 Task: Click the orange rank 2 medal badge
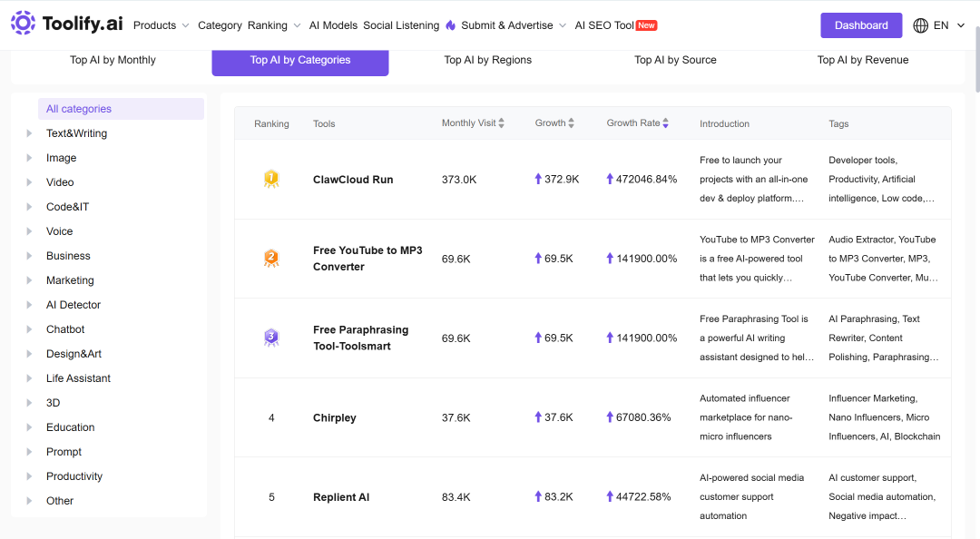pos(271,259)
